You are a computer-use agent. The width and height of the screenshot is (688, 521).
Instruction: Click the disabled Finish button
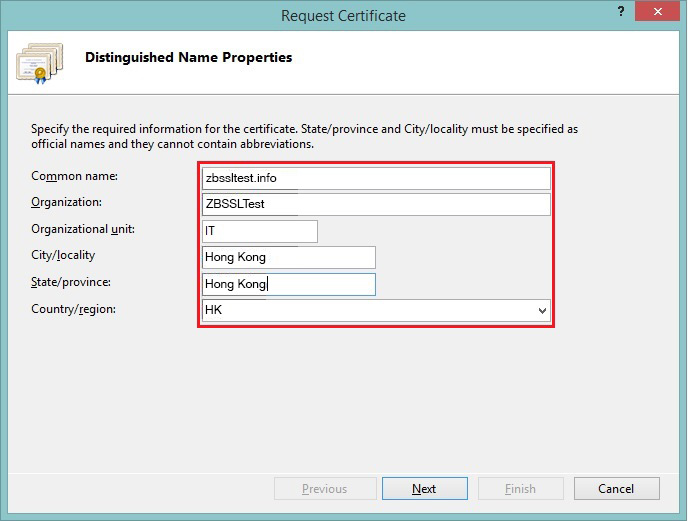[520, 489]
